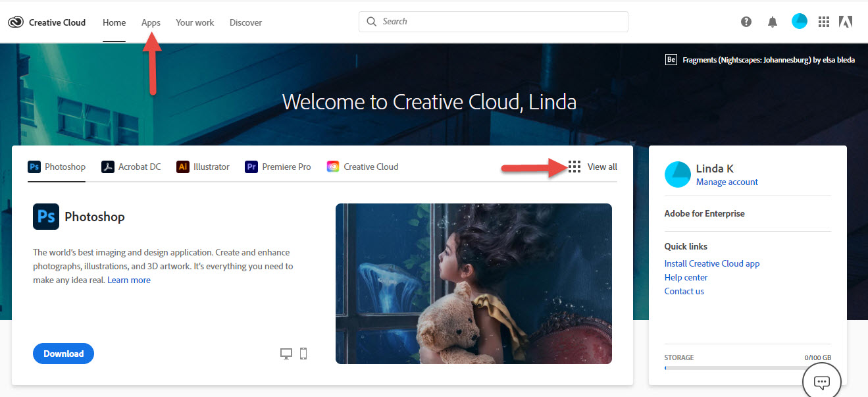This screenshot has width=868, height=397.
Task: Click the Fragments artwork credit by elsa bleda
Action: 769,60
